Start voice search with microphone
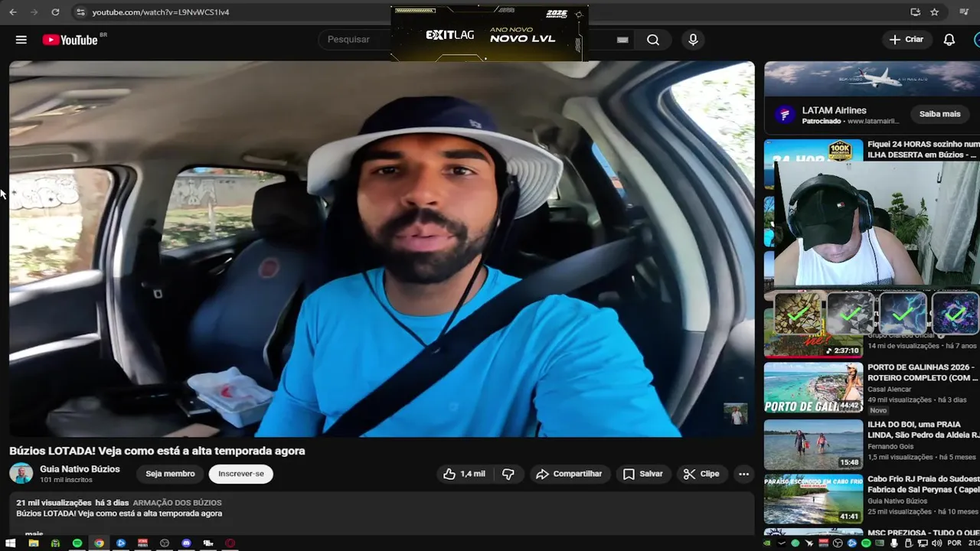The height and width of the screenshot is (551, 980). click(x=693, y=40)
